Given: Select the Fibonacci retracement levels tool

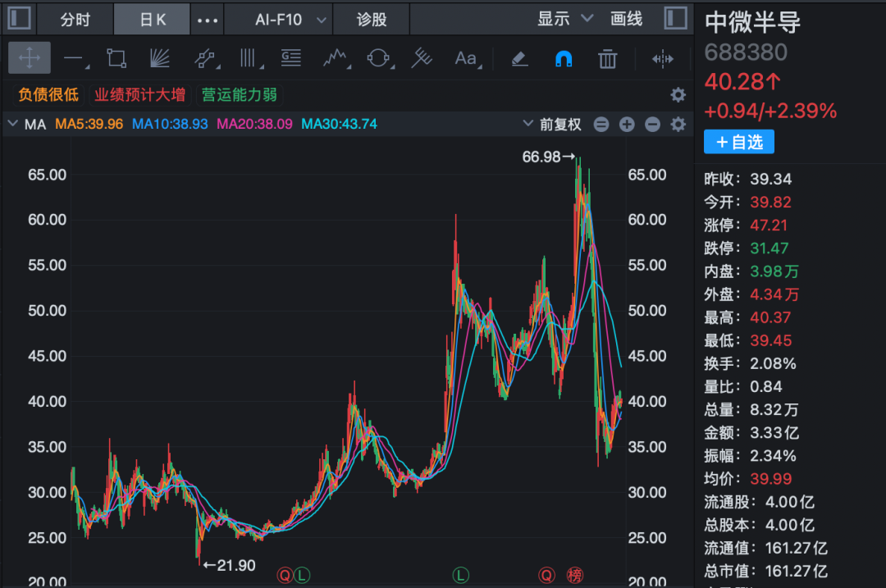Looking at the screenshot, I should pyautogui.click(x=291, y=57).
